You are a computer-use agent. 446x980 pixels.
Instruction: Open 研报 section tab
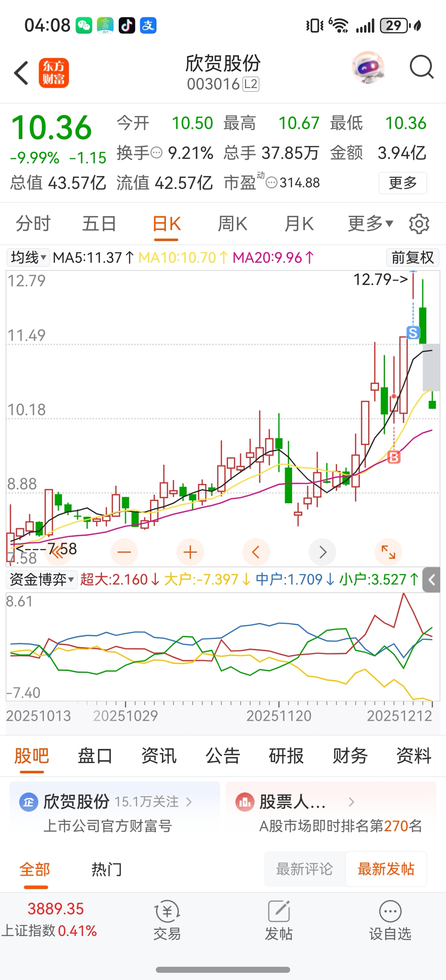tap(286, 756)
